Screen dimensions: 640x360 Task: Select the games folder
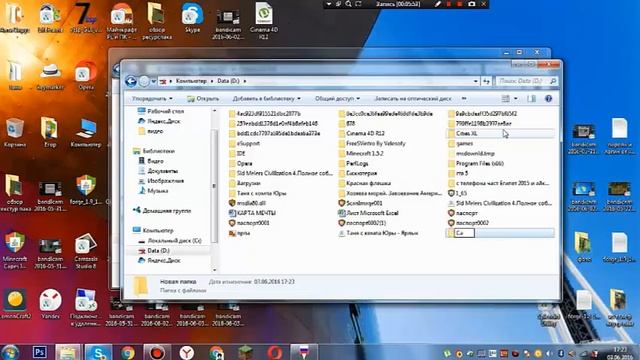pos(460,144)
